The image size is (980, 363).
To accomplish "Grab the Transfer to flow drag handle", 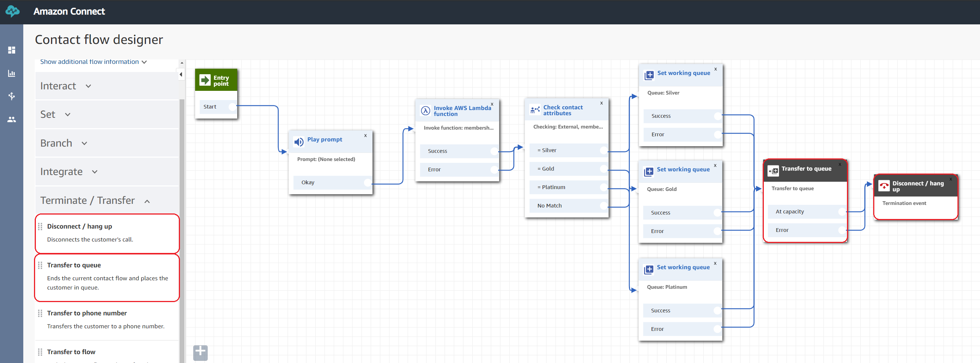I will pyautogui.click(x=40, y=352).
